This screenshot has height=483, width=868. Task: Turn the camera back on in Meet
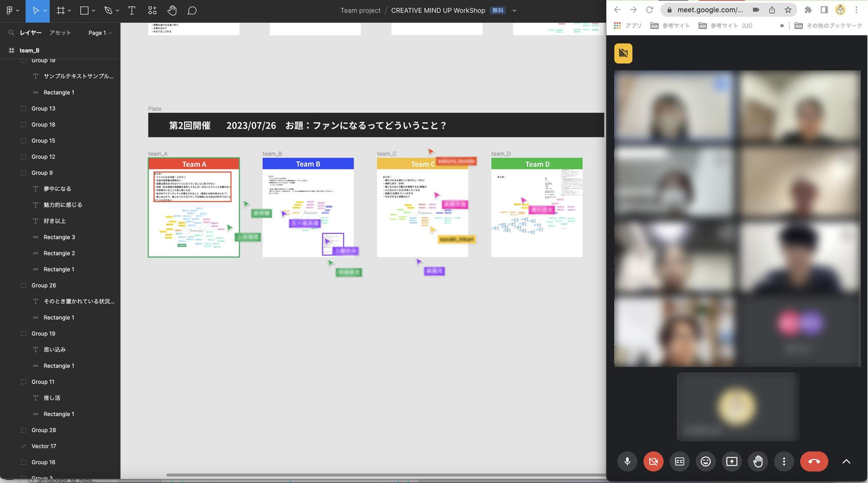coord(653,461)
